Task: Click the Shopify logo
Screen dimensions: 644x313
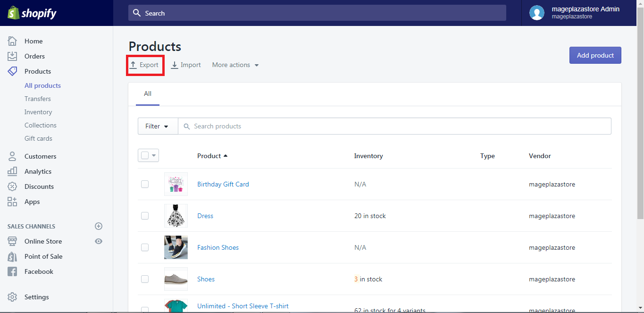Action: click(x=32, y=13)
